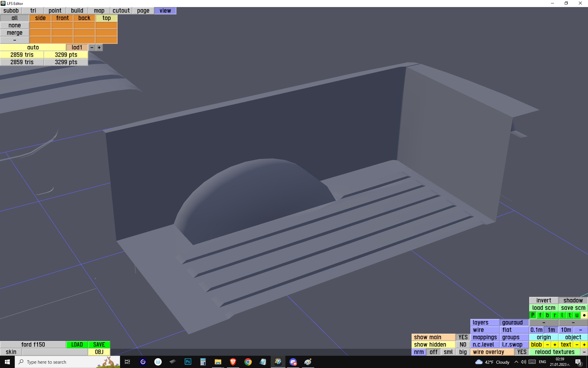Click the load scm button
The height and width of the screenshot is (368, 588).
[x=544, y=308]
